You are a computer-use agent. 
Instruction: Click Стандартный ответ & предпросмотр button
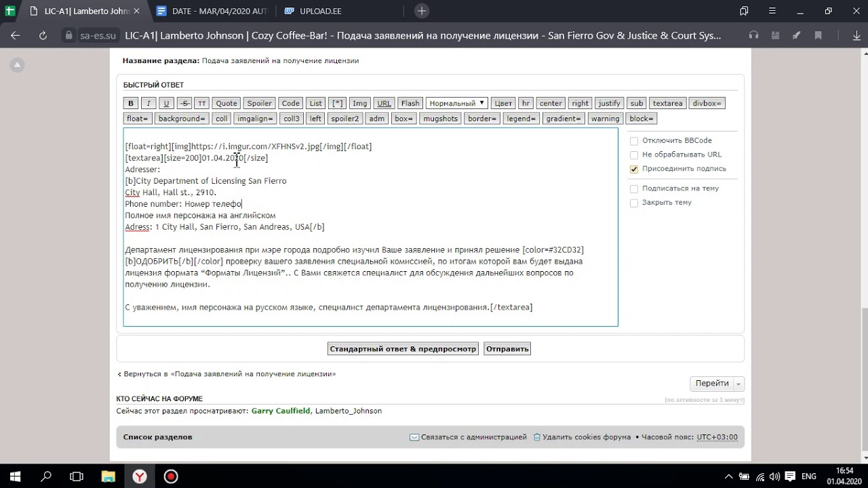(x=403, y=349)
